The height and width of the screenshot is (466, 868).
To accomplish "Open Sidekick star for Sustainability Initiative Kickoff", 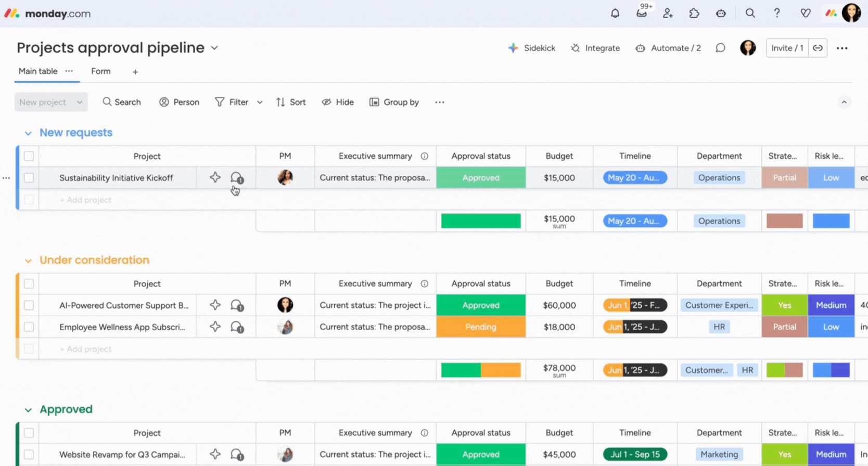I will (215, 177).
